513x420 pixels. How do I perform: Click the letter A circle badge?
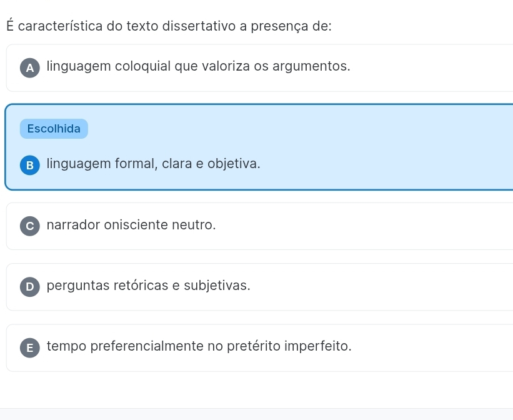point(29,68)
